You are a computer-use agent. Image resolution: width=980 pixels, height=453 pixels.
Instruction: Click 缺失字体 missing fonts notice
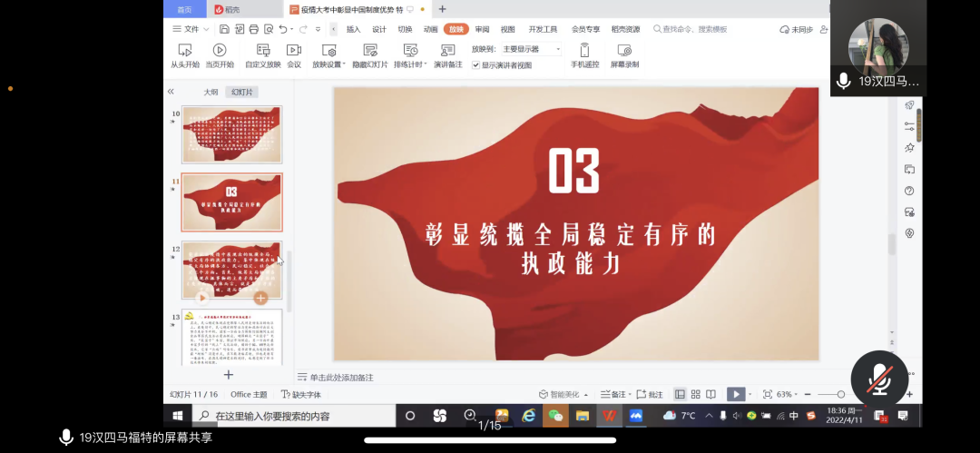point(301,395)
